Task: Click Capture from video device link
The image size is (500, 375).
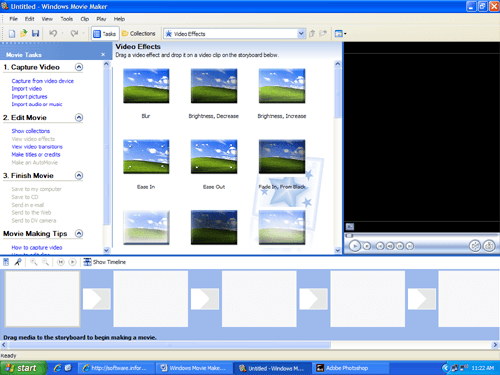Action: click(43, 81)
